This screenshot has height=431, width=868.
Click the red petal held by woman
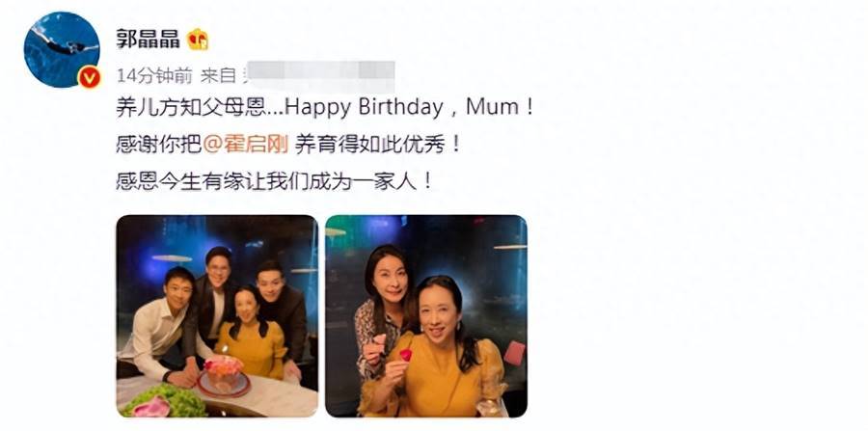(x=406, y=355)
